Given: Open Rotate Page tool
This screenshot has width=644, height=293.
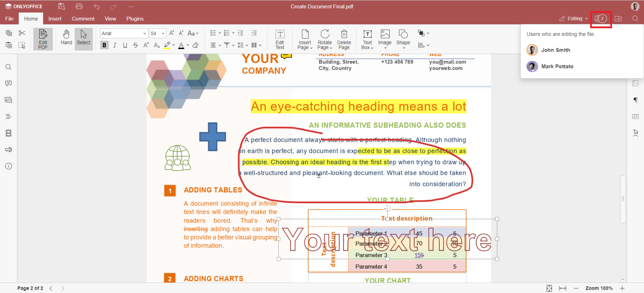Looking at the screenshot, I should [325, 39].
